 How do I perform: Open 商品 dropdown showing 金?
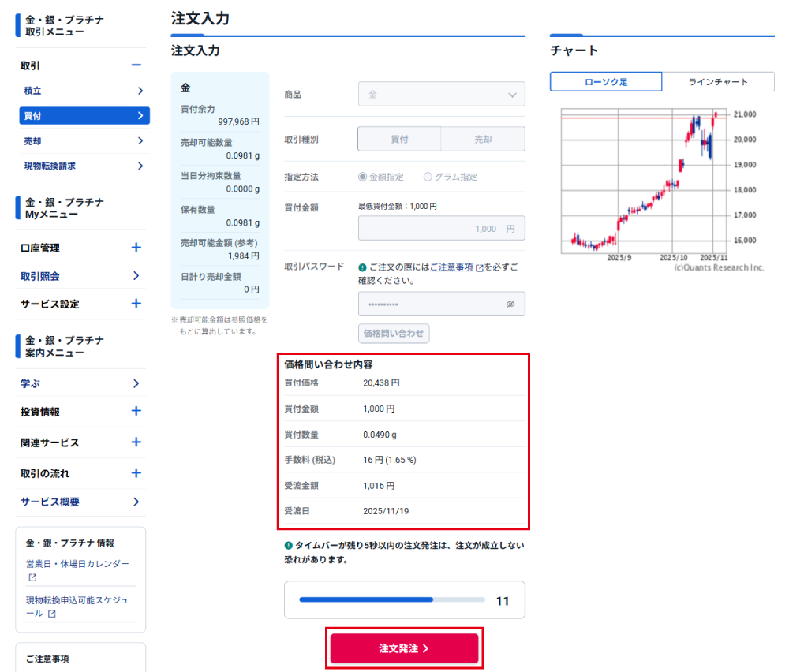coord(441,94)
